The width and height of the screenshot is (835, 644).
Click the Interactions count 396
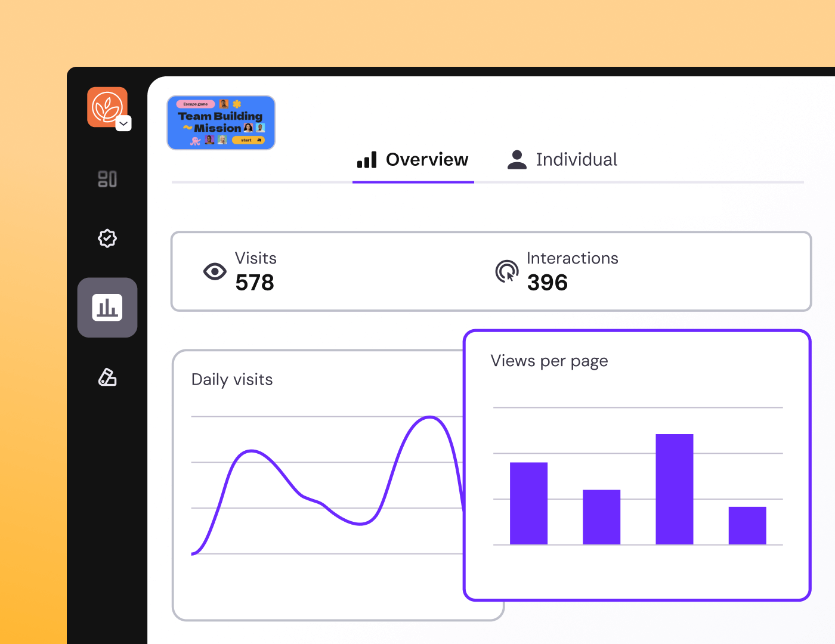point(547,283)
